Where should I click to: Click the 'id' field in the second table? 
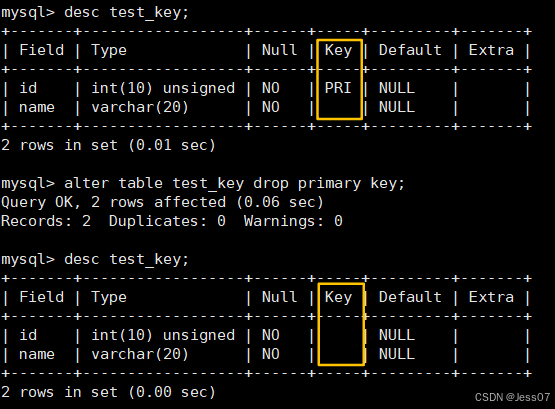[28, 335]
